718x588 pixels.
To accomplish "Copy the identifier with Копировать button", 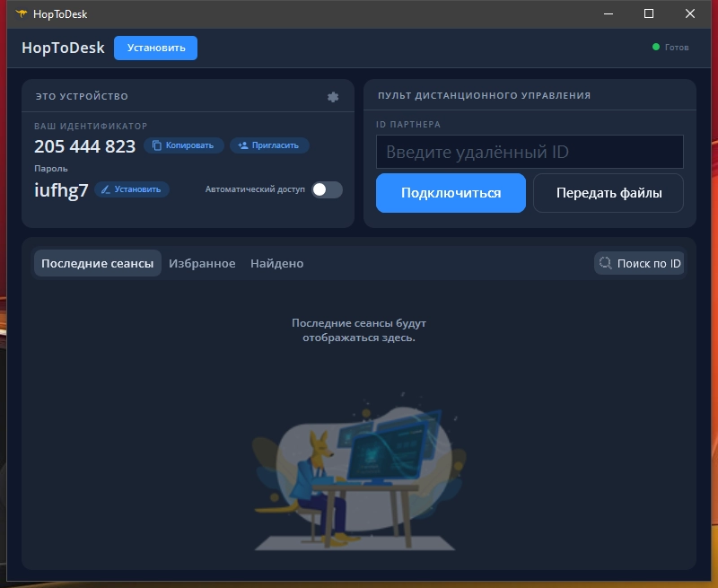I will click(184, 145).
